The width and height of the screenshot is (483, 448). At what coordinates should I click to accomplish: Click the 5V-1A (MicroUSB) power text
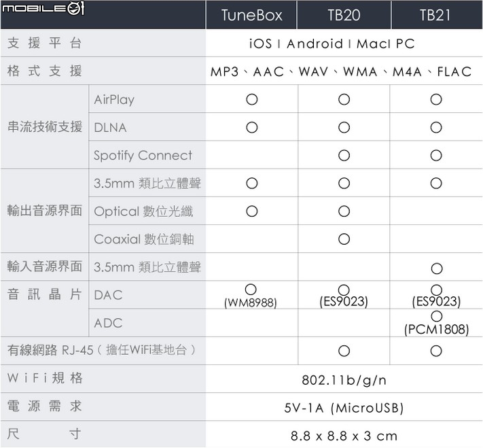pyautogui.click(x=344, y=408)
